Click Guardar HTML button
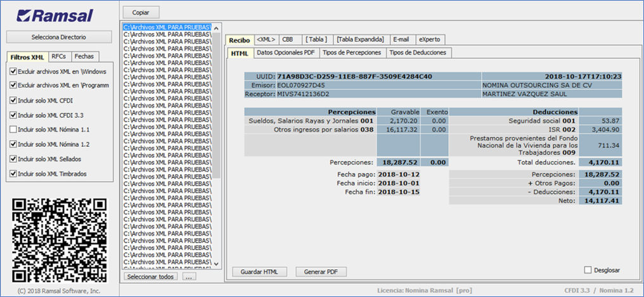 pos(259,272)
